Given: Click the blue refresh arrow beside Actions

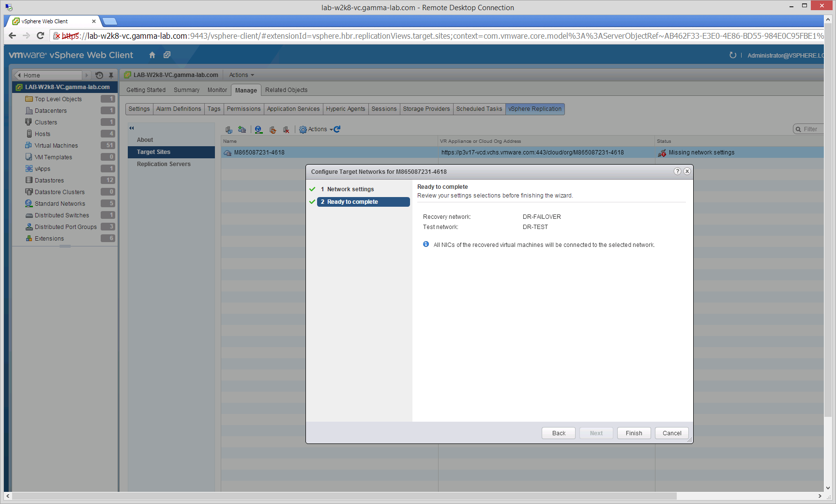Looking at the screenshot, I should click(x=337, y=129).
